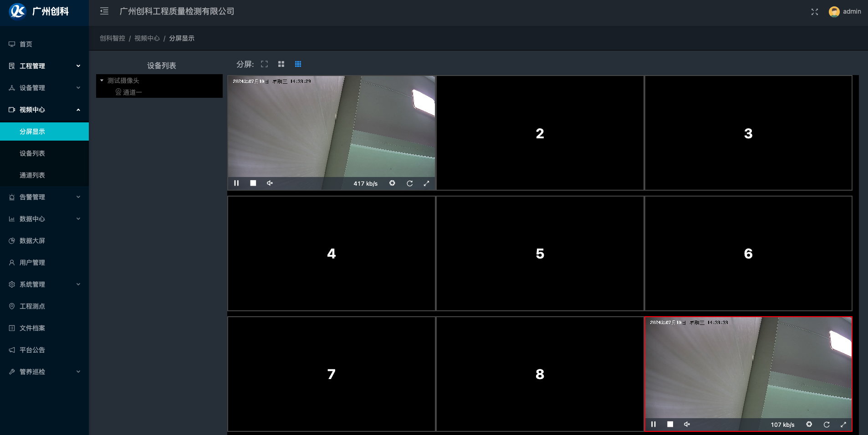Viewport: 868px width, 435px height.
Task: Pause the first video stream
Action: [x=236, y=183]
